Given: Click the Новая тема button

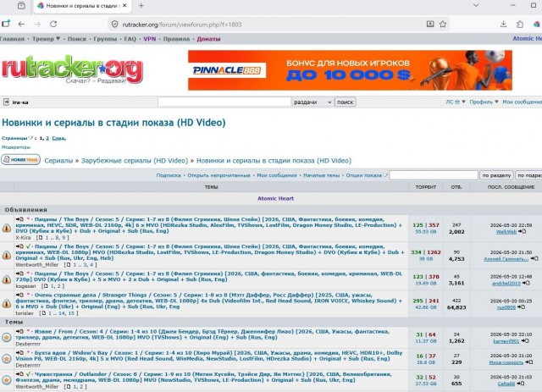Looking at the screenshot, I should tap(20, 160).
